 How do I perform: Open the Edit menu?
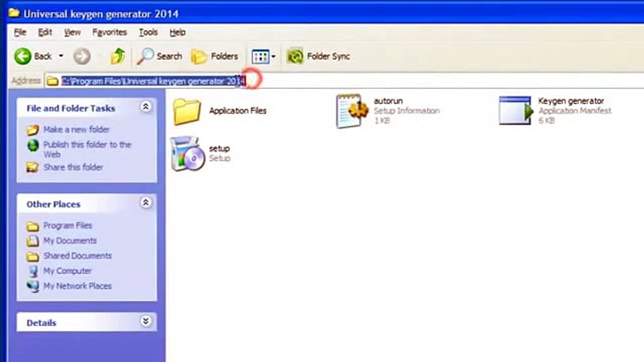[x=45, y=32]
